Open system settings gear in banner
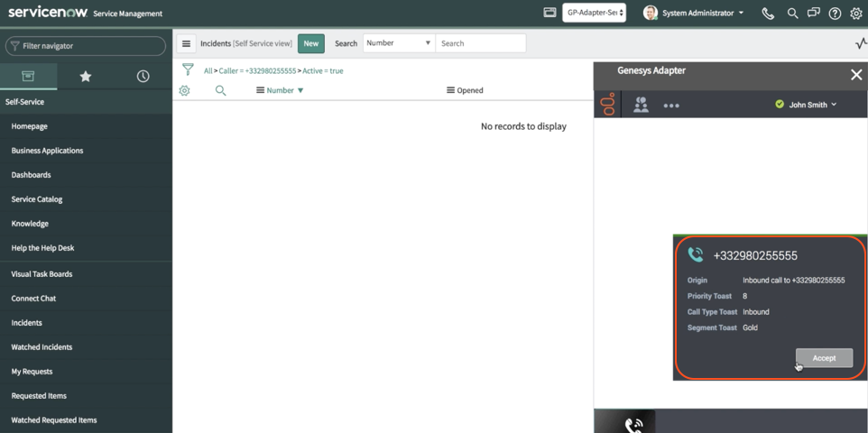The image size is (868, 433). point(856,14)
